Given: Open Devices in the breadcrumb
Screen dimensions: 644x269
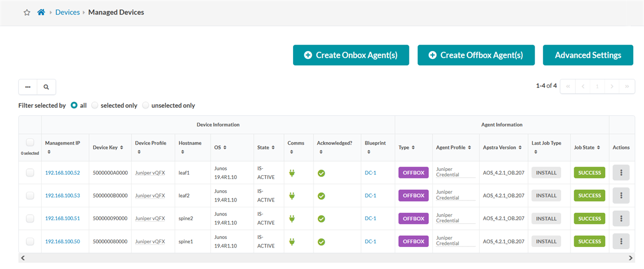Looking at the screenshot, I should click(x=68, y=12).
